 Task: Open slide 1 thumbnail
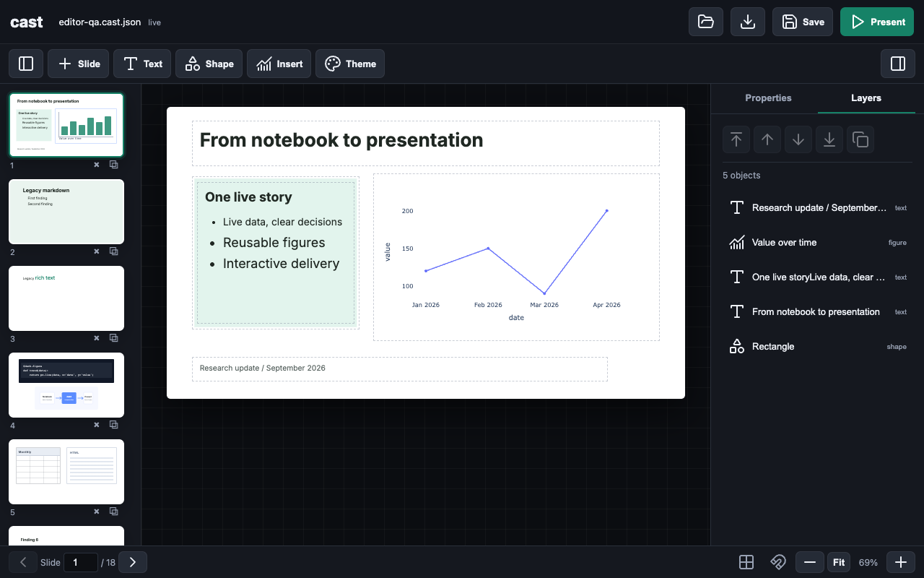66,124
